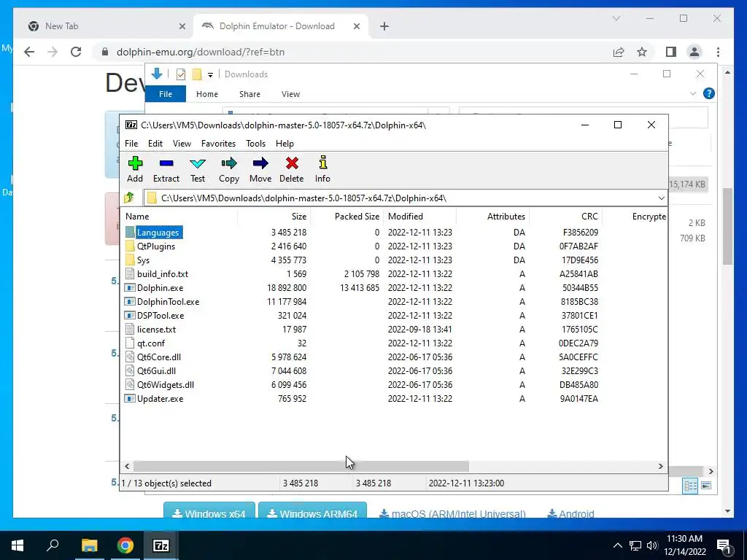The image size is (747, 560).
Task: Open the Windows Start menu
Action: [18, 545]
